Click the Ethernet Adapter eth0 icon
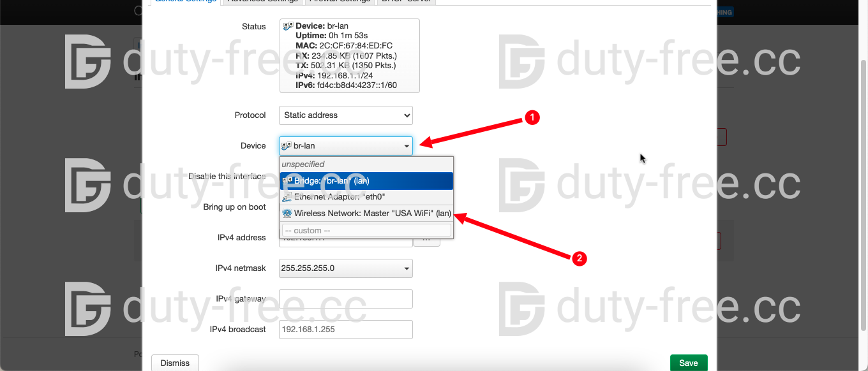868x371 pixels. (287, 197)
